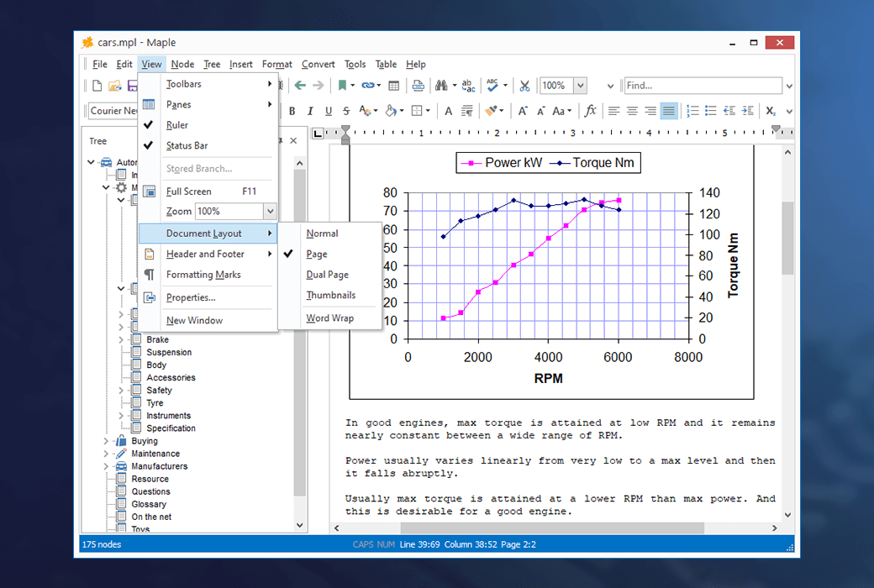The width and height of the screenshot is (874, 588).
Task: Click the numbered list icon
Action: tap(692, 111)
